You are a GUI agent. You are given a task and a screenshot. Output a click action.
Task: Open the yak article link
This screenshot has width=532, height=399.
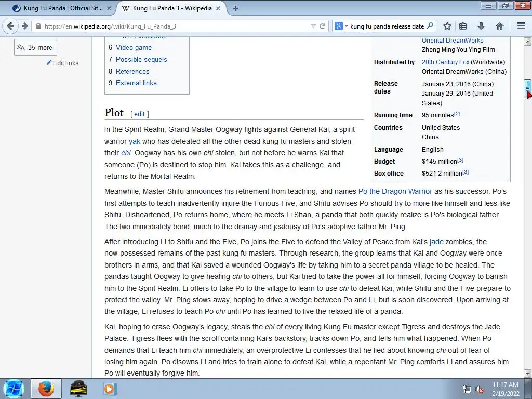tap(135, 141)
